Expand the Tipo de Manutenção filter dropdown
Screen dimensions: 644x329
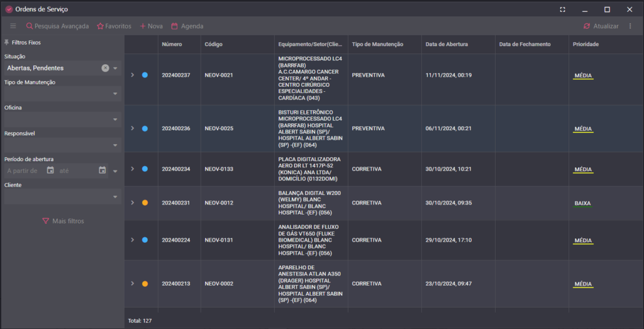pos(115,94)
